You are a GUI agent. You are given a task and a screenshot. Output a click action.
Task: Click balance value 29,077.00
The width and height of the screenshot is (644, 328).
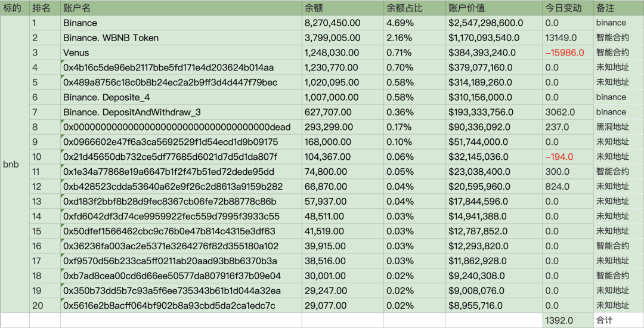pos(342,305)
